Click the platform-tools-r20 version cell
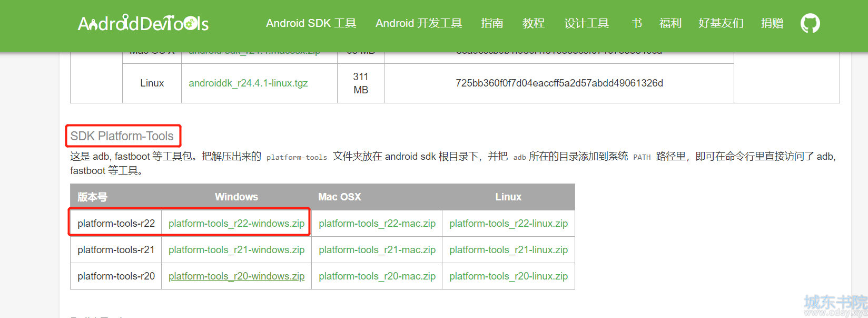Image resolution: width=868 pixels, height=318 pixels. coord(116,276)
